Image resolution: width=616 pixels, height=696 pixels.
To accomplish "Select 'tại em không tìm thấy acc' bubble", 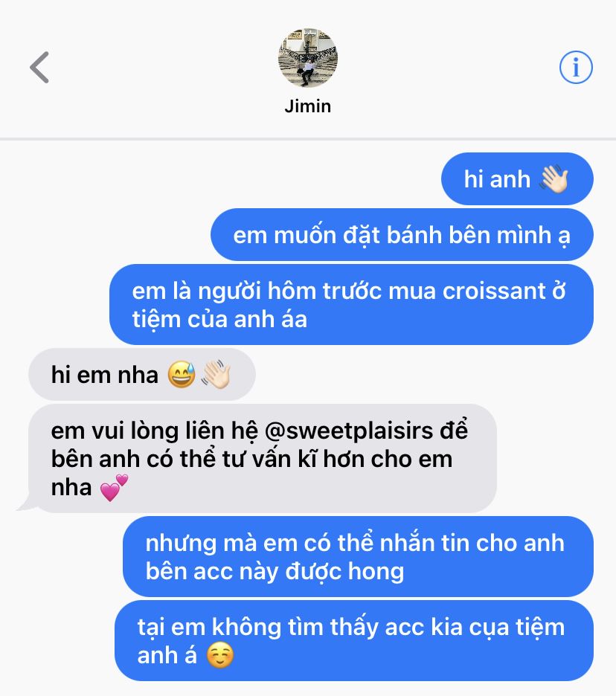I will pyautogui.click(x=354, y=641).
